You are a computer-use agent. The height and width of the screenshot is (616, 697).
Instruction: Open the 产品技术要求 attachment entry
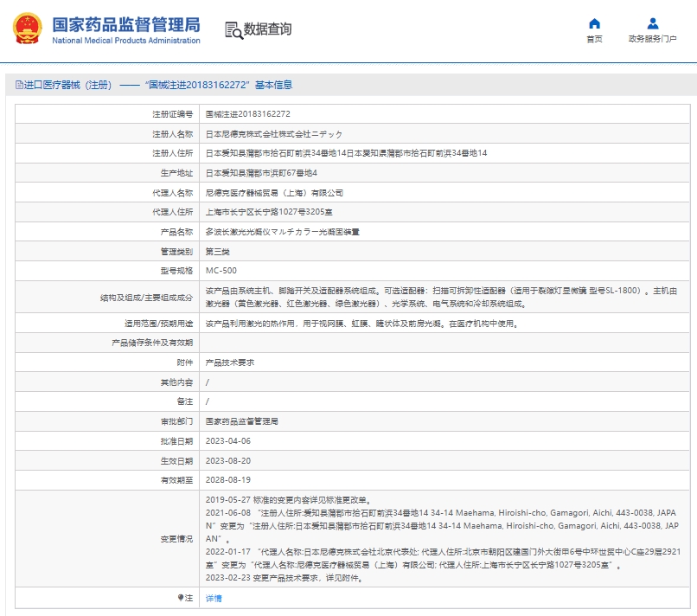click(x=229, y=363)
